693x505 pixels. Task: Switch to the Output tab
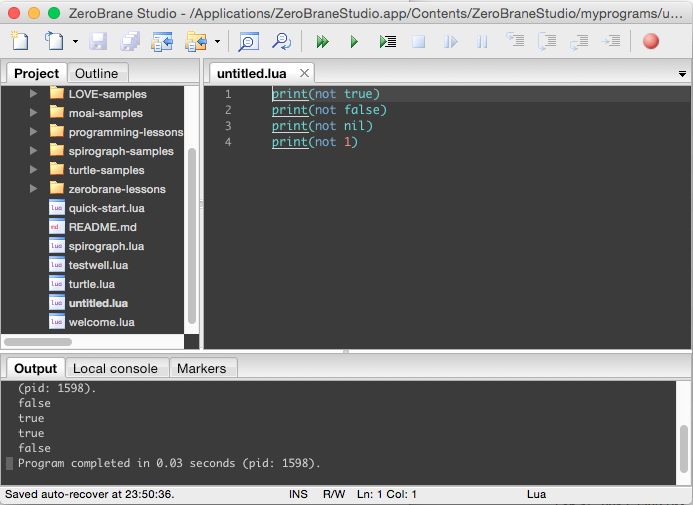click(x=35, y=368)
